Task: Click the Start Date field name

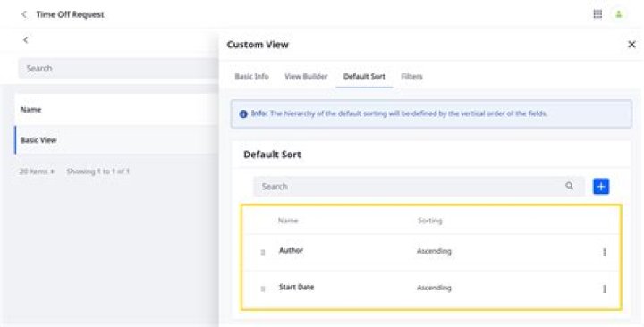Action: 297,287
